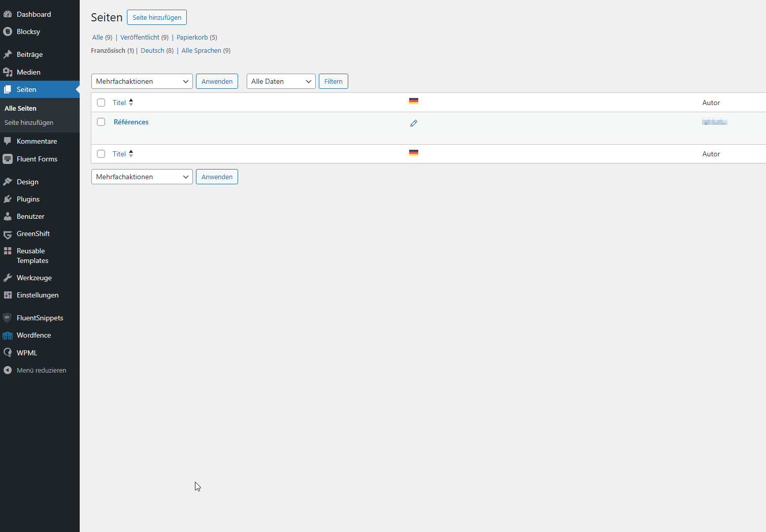
Task: Click the Französisch language filter
Action: click(112, 50)
